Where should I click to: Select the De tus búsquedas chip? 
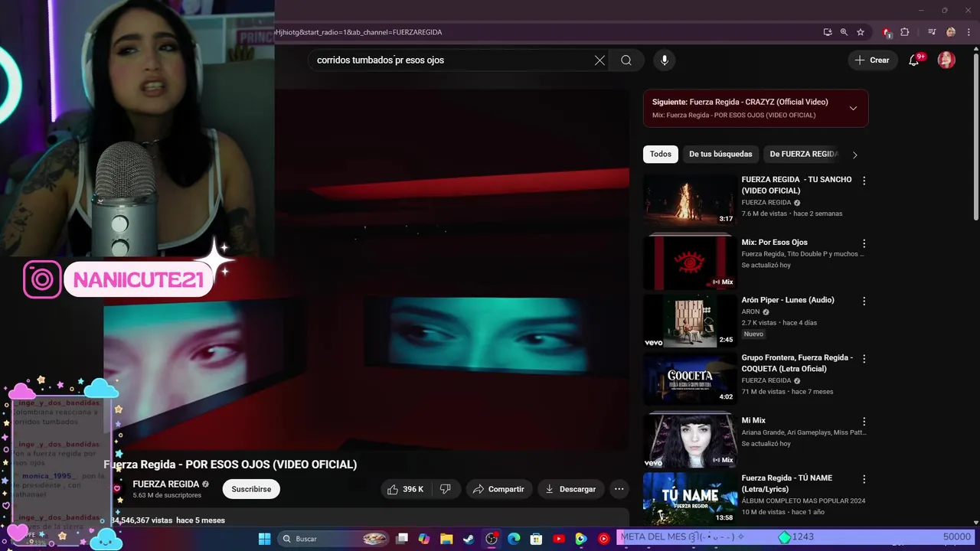pyautogui.click(x=720, y=154)
